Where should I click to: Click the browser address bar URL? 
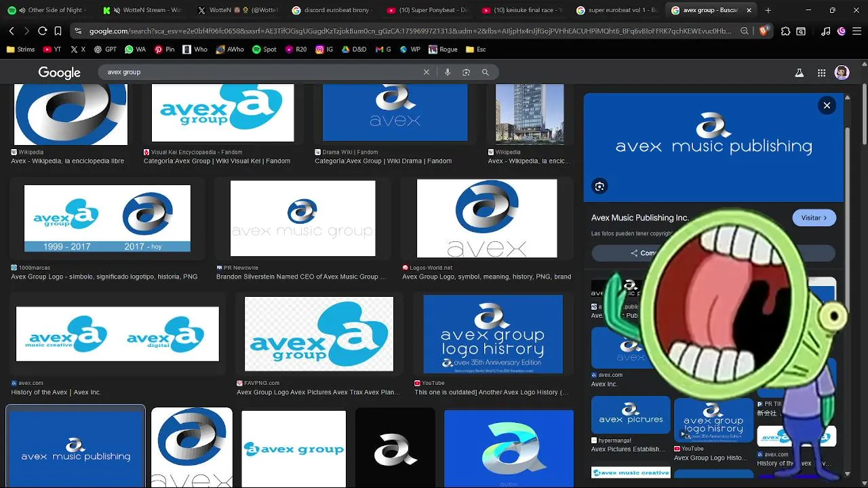tap(410, 31)
